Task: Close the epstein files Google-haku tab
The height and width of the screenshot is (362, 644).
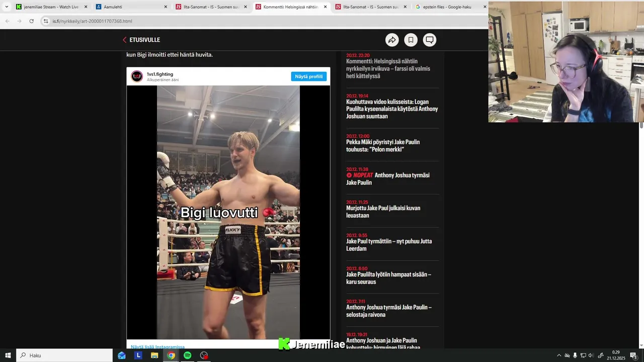Action: [485, 7]
